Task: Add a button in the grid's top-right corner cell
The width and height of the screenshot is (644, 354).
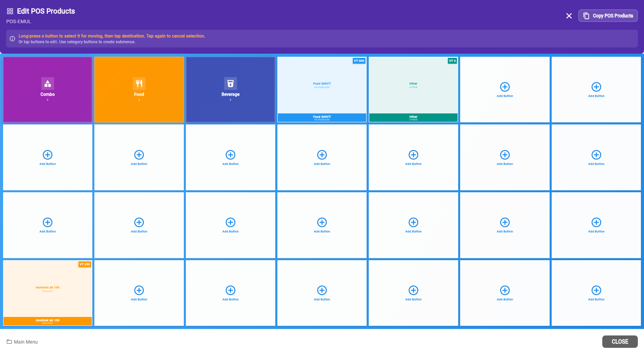Action: 596,90
